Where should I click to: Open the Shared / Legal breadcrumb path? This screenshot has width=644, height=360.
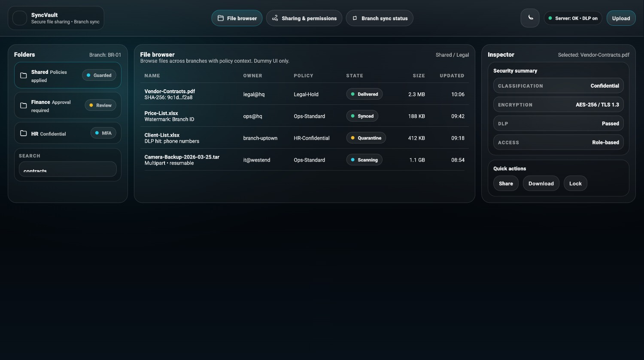pyautogui.click(x=452, y=55)
